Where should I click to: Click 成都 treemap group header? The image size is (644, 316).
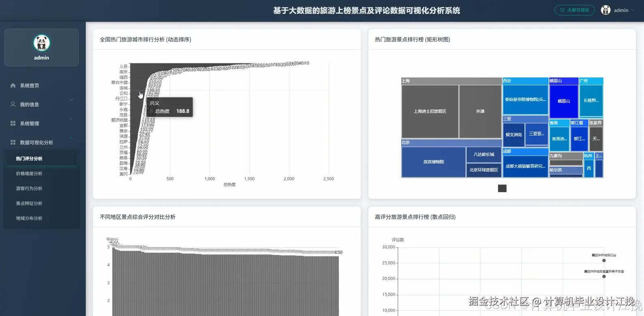525,151
